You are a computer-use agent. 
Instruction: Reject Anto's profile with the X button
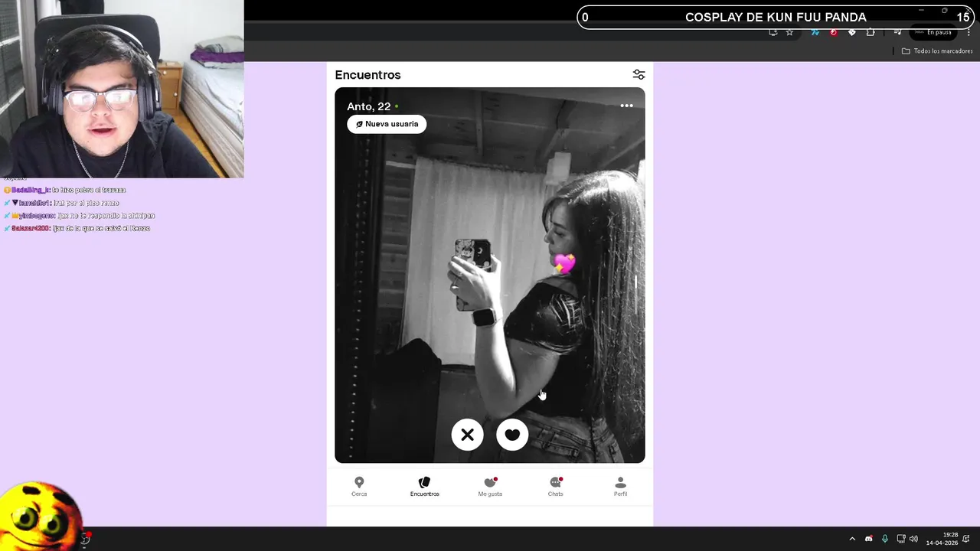467,435
